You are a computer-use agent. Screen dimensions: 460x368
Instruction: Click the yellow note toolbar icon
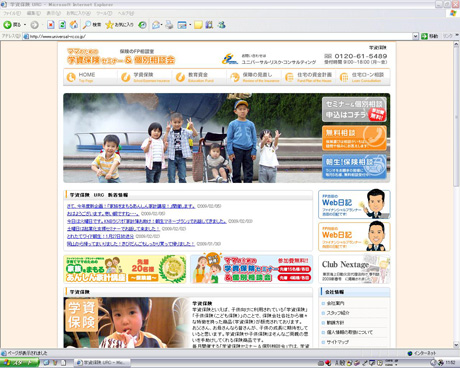pos(198,25)
